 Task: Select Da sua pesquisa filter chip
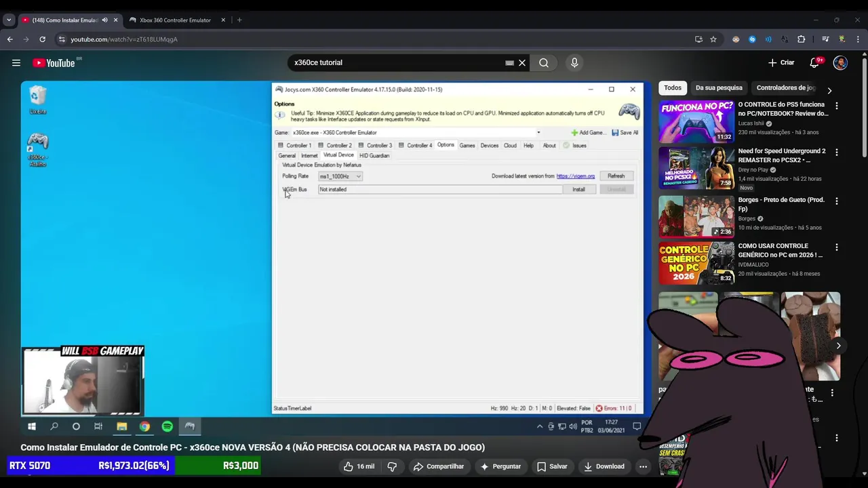pyautogui.click(x=719, y=87)
